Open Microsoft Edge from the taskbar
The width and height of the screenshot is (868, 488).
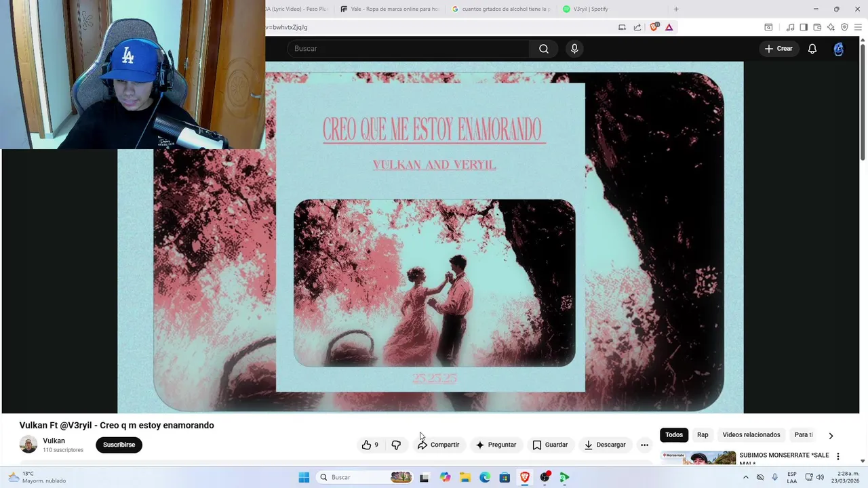485,477
